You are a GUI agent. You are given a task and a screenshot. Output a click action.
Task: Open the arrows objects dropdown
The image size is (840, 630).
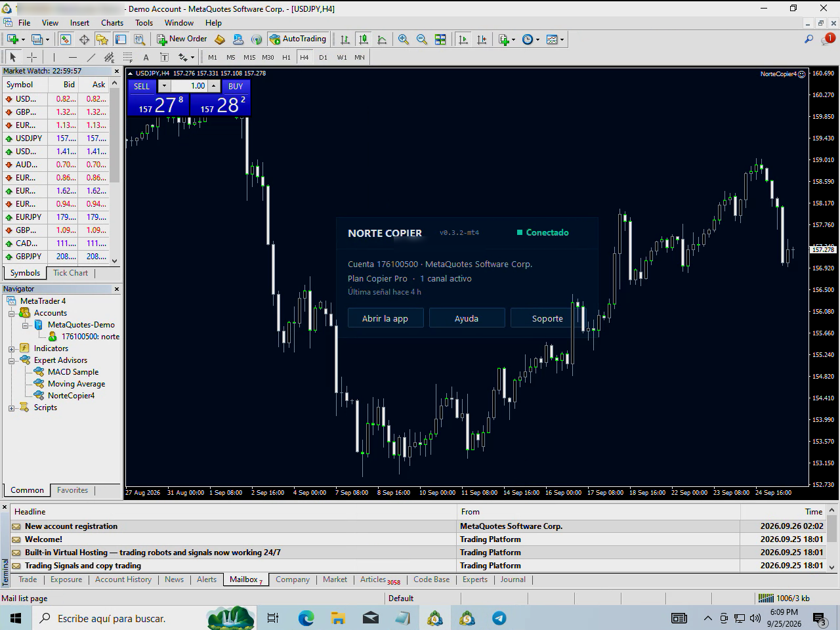pyautogui.click(x=192, y=57)
